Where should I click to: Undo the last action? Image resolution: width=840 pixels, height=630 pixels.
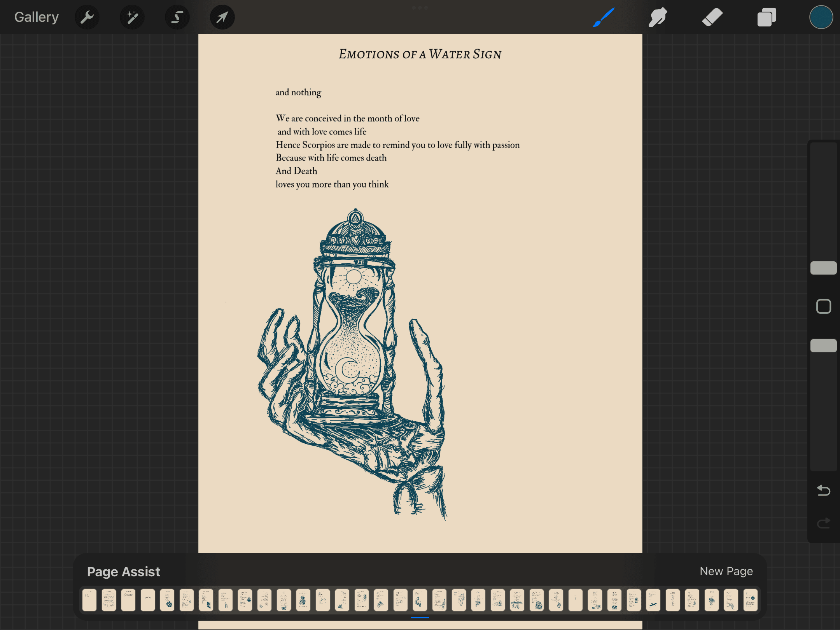point(823,490)
